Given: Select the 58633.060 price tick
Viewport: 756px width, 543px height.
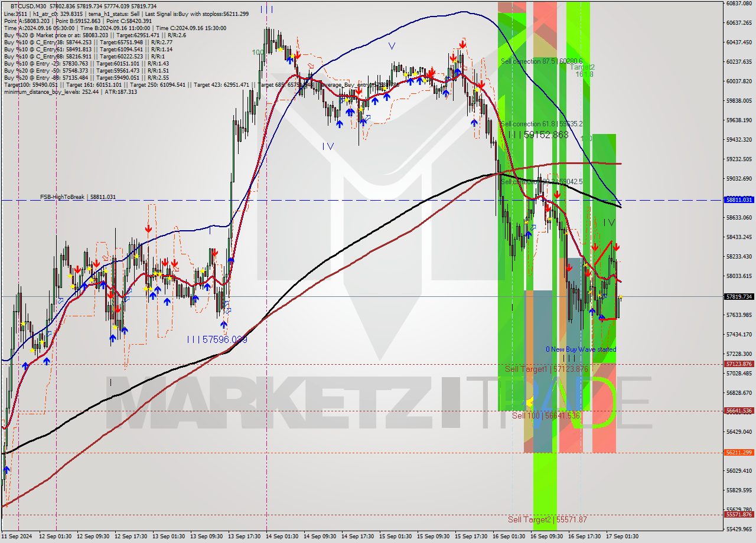Looking at the screenshot, I should [x=739, y=217].
